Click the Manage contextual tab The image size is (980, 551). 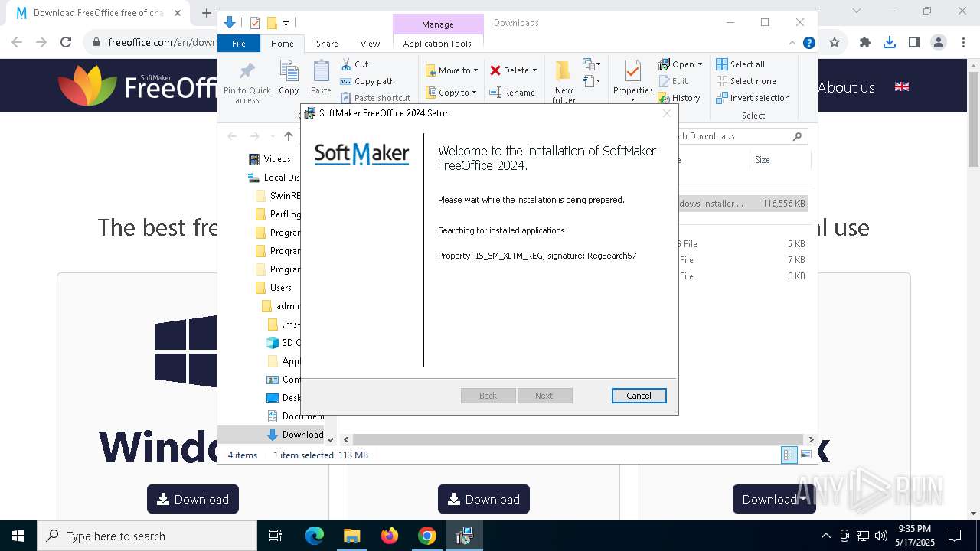437,24
